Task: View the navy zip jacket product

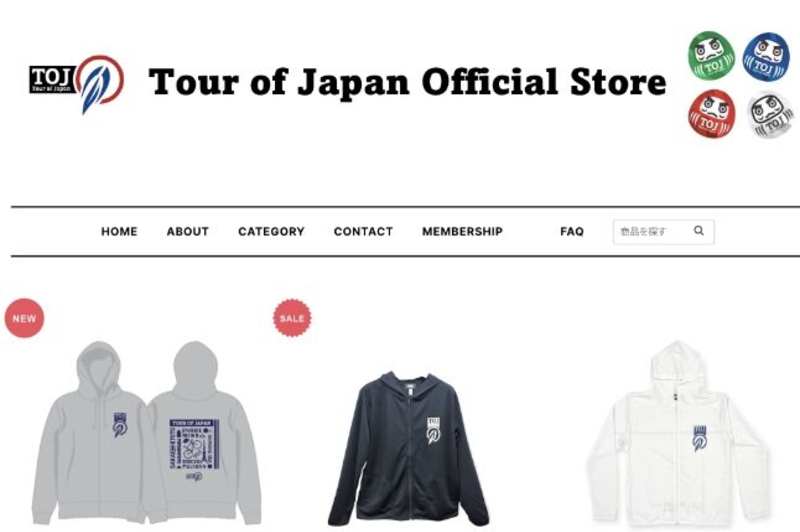Action: click(x=409, y=449)
